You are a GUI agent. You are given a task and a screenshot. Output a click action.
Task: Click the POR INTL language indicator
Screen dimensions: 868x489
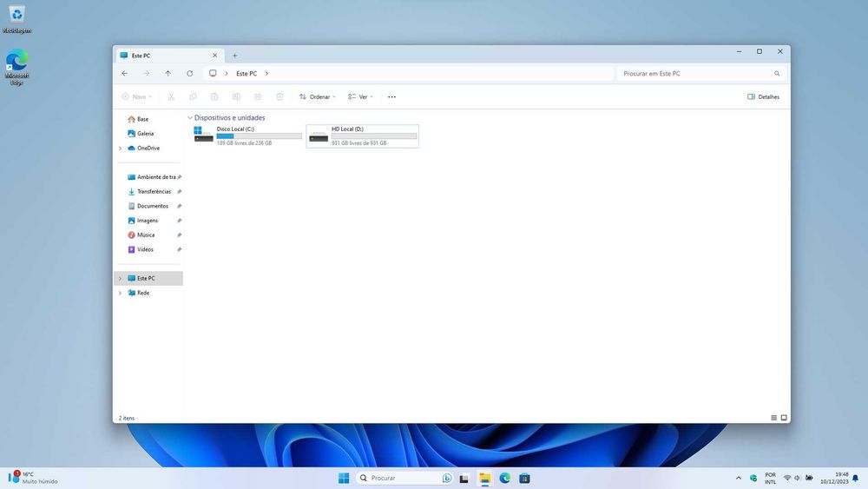coord(770,478)
